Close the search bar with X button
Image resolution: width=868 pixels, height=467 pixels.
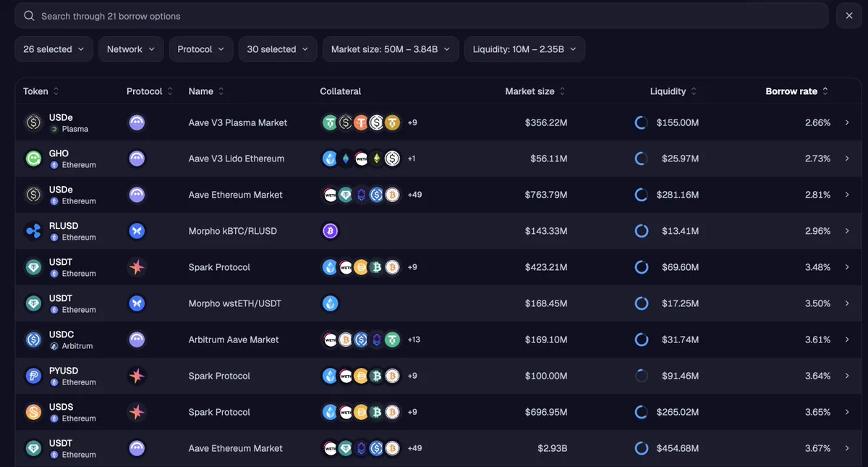(x=849, y=16)
